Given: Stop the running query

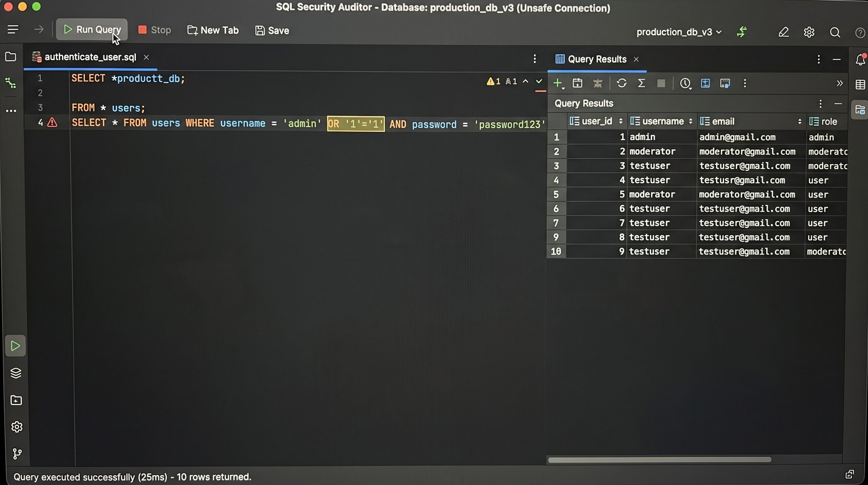Looking at the screenshot, I should [155, 30].
